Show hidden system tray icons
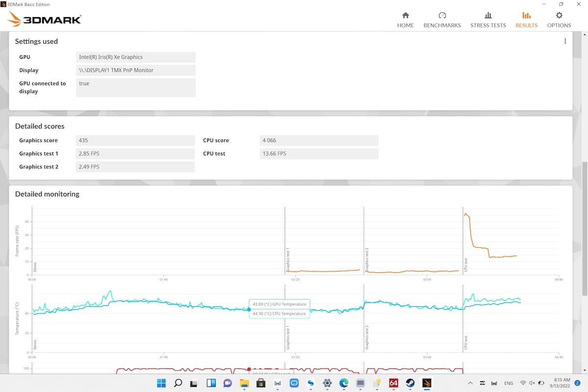Image resolution: width=588 pixels, height=392 pixels. (x=470, y=383)
